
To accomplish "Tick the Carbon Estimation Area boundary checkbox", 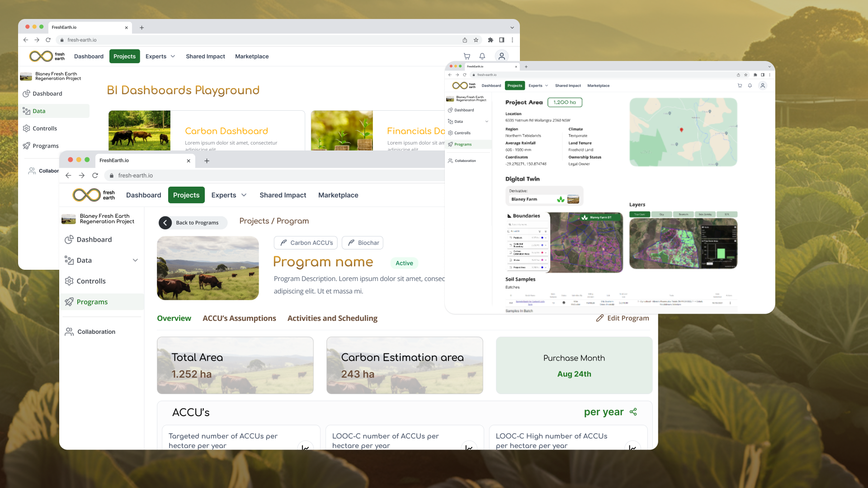I will point(510,253).
